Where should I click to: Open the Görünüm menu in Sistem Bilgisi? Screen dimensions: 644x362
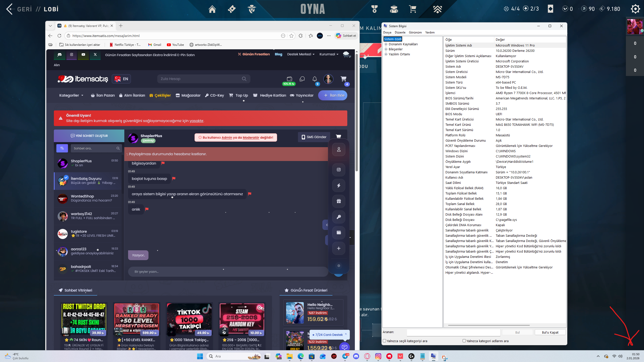point(415,32)
